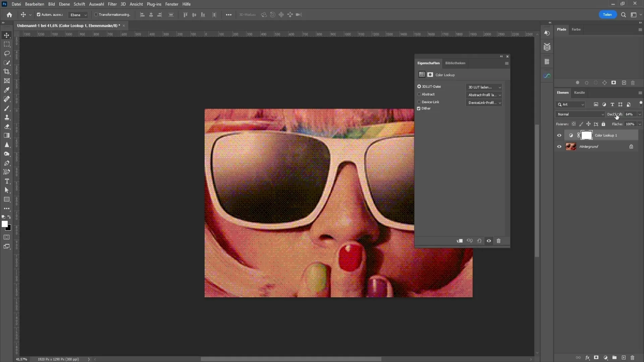The height and width of the screenshot is (362, 644).
Task: Click the Teilen button
Action: [x=608, y=15]
